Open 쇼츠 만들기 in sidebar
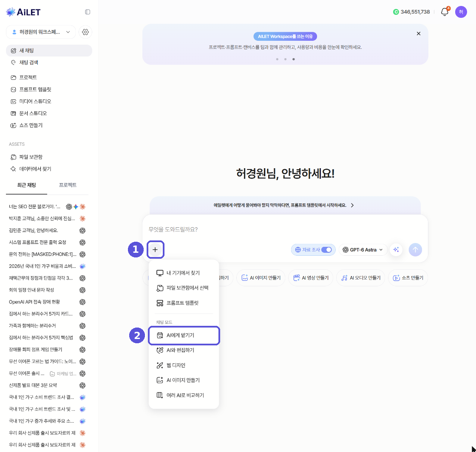Viewport: 476px width, 452px height. 49,125
